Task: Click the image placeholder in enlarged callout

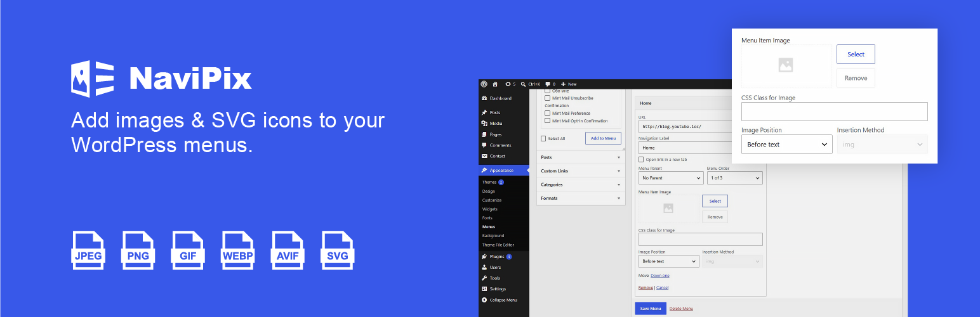Action: point(786,65)
